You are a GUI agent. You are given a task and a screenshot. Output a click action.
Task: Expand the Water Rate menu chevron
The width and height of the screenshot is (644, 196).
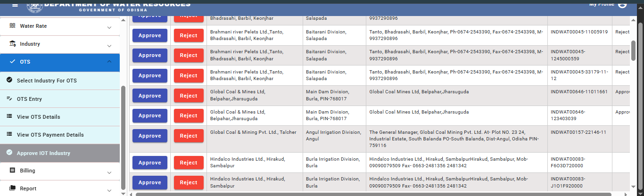109,27
